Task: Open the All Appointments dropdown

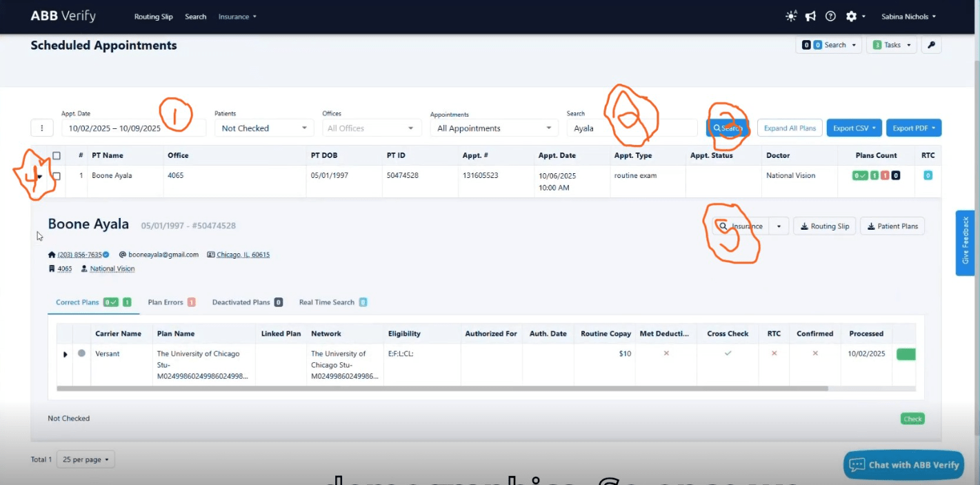Action: 494,128
